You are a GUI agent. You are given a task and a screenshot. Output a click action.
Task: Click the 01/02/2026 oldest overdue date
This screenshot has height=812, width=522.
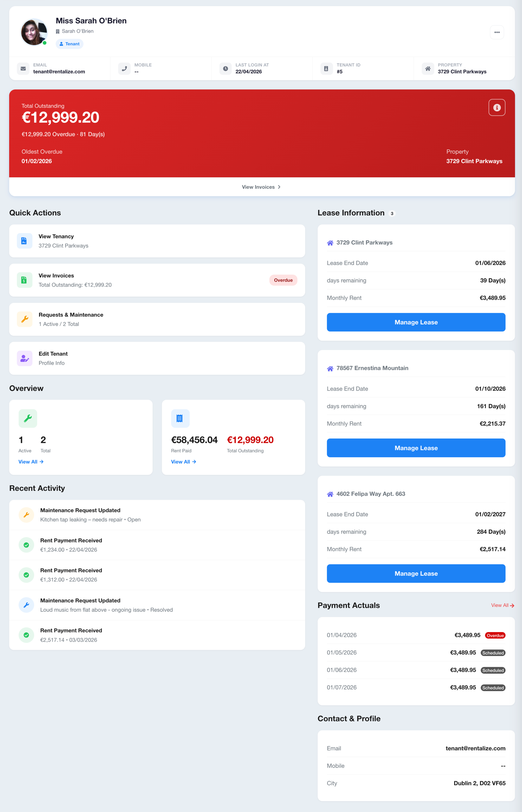tap(37, 161)
